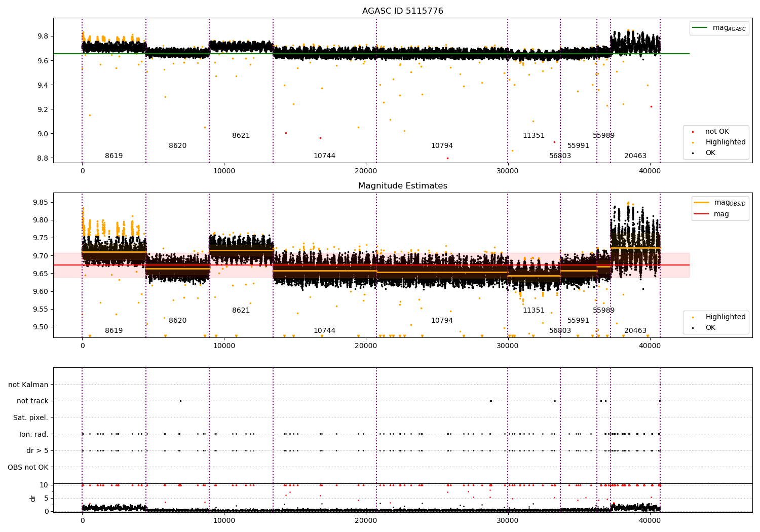
Task: Click obsid label 10744 in top panel
Action: point(324,156)
